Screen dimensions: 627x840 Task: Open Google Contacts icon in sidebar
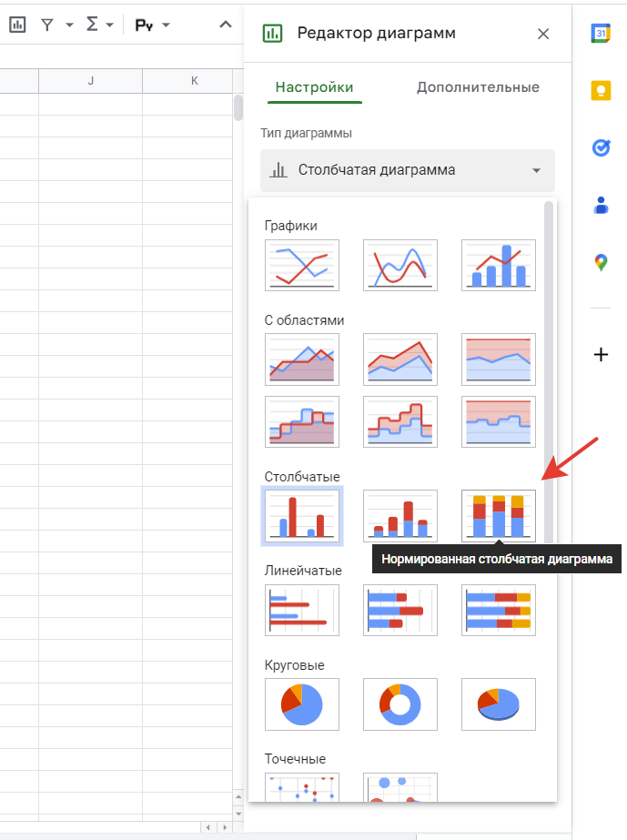(601, 206)
